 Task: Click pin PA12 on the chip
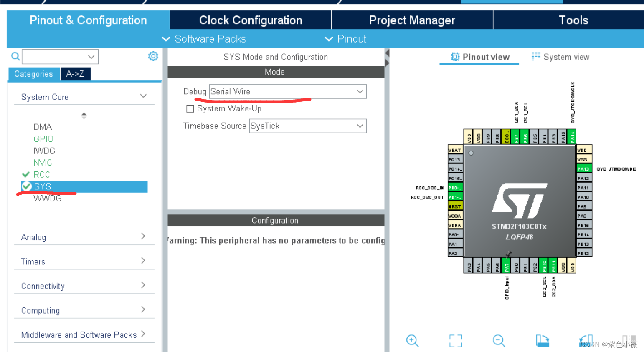point(584,178)
